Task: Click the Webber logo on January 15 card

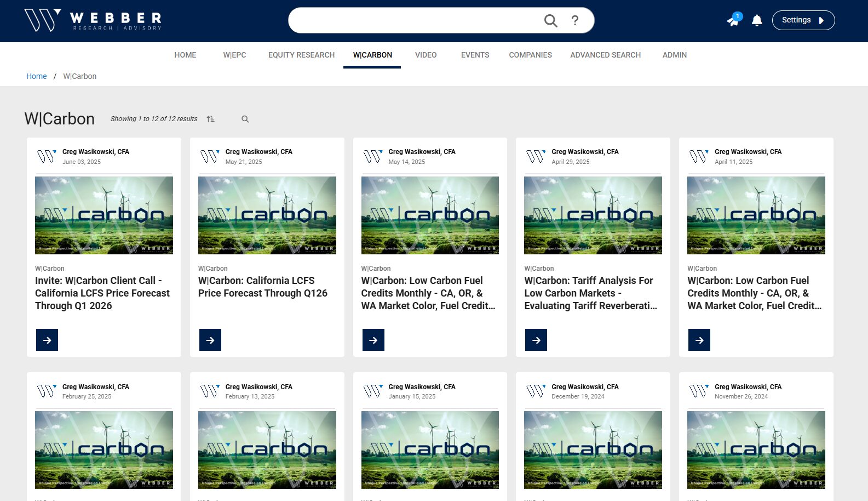Action: coord(373,391)
